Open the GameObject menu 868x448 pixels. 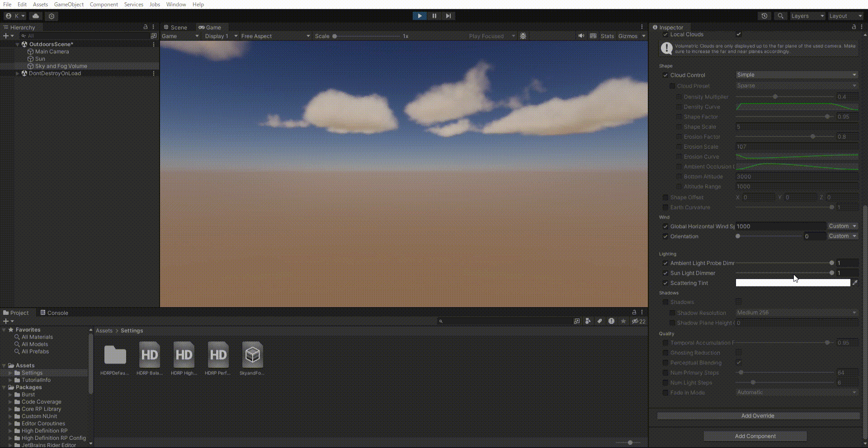tap(69, 5)
